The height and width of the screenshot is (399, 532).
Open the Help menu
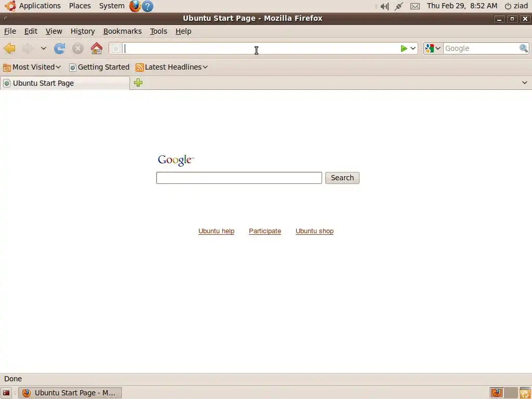click(x=183, y=31)
